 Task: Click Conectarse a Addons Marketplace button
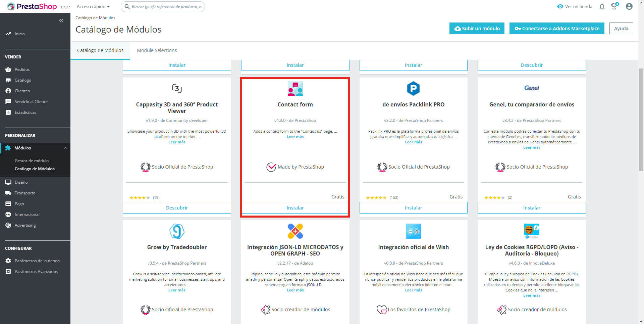point(557,29)
